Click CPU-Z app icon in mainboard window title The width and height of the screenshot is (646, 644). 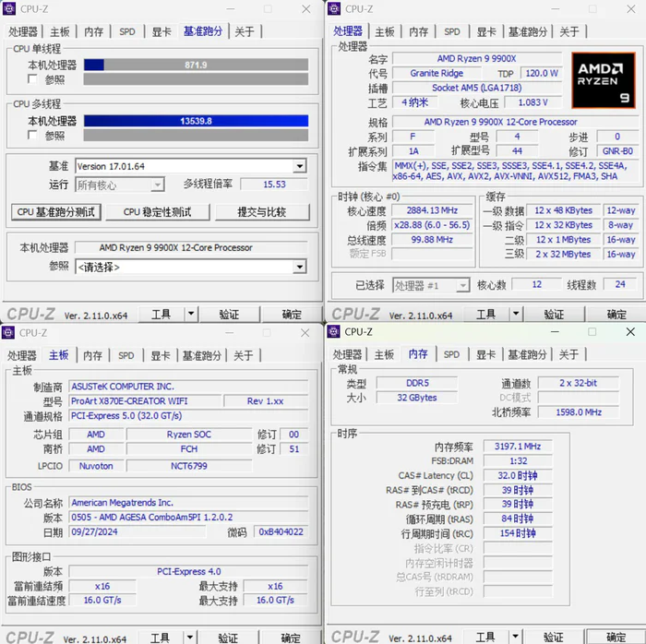point(8,332)
